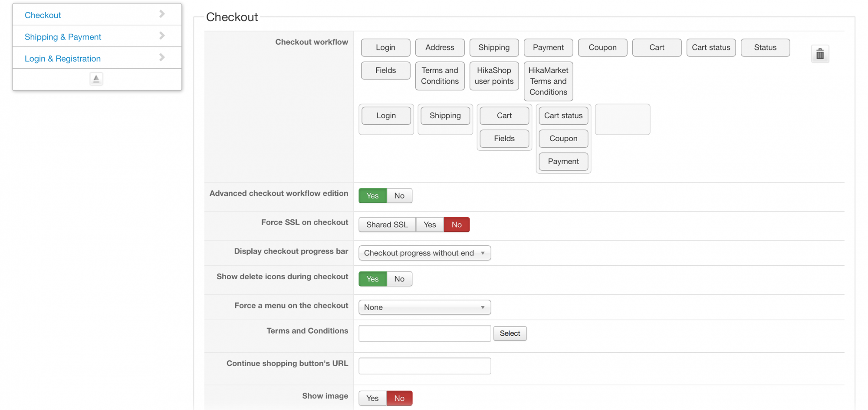Image resolution: width=868 pixels, height=410 pixels.
Task: Choose Shared SSL option
Action: (x=387, y=225)
